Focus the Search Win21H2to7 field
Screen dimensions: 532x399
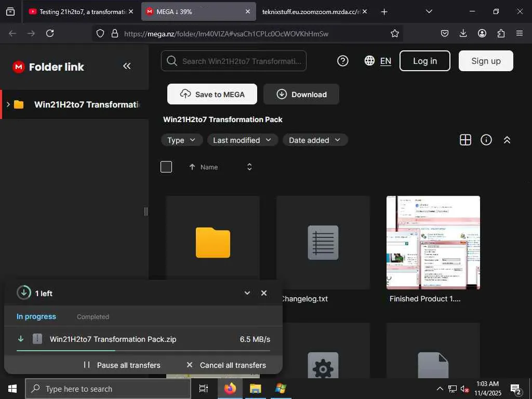(234, 61)
